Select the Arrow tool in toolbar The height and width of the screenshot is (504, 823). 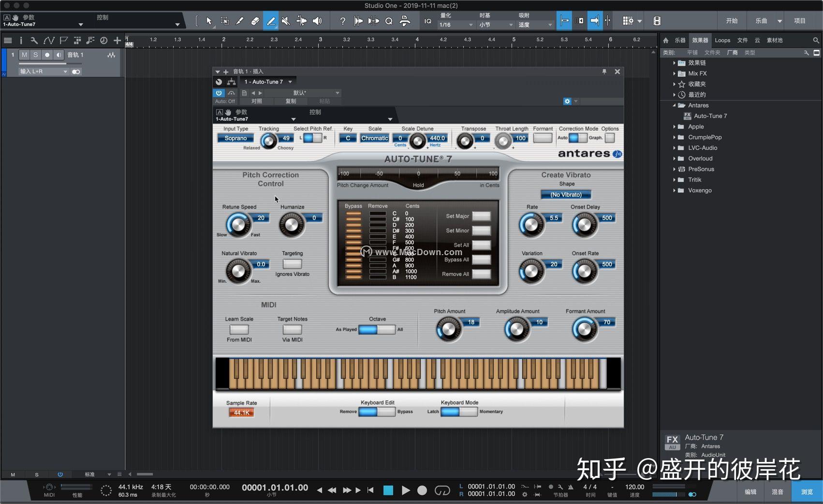tap(209, 21)
